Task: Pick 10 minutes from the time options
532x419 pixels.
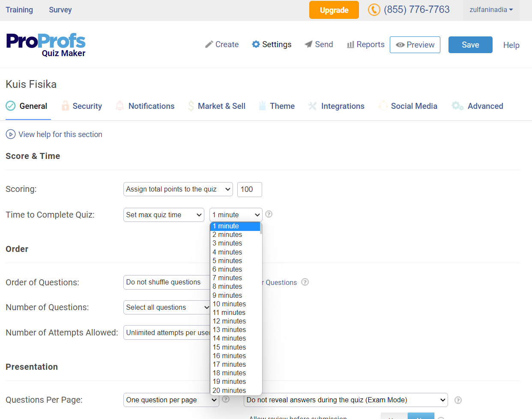Action: tap(229, 304)
